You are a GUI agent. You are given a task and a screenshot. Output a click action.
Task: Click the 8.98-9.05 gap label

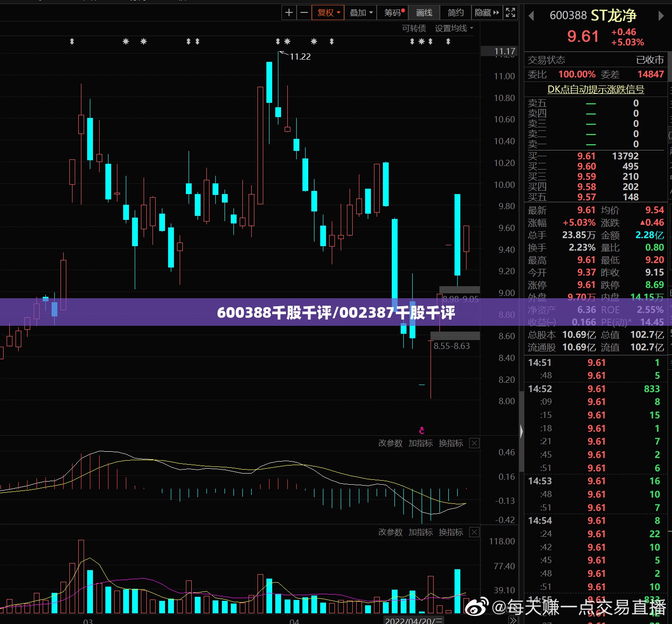click(461, 299)
